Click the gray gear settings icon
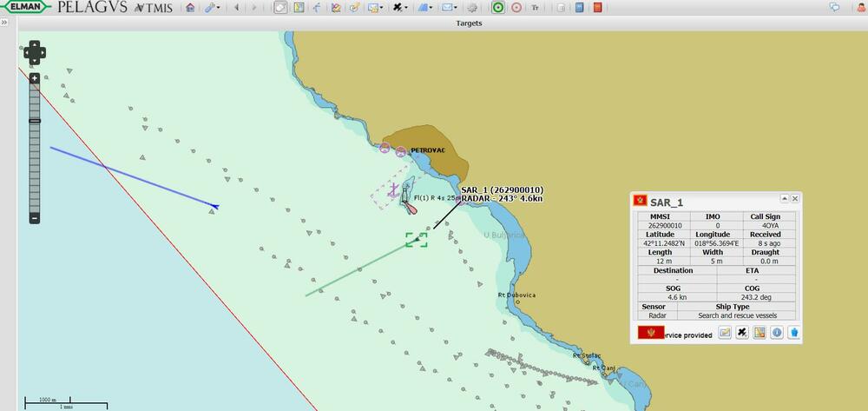 [x=472, y=8]
